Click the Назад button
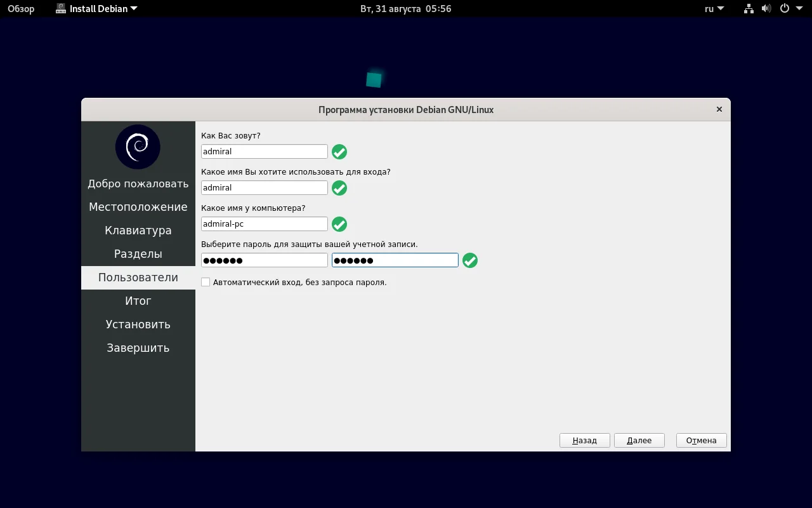812x508 pixels. (584, 440)
